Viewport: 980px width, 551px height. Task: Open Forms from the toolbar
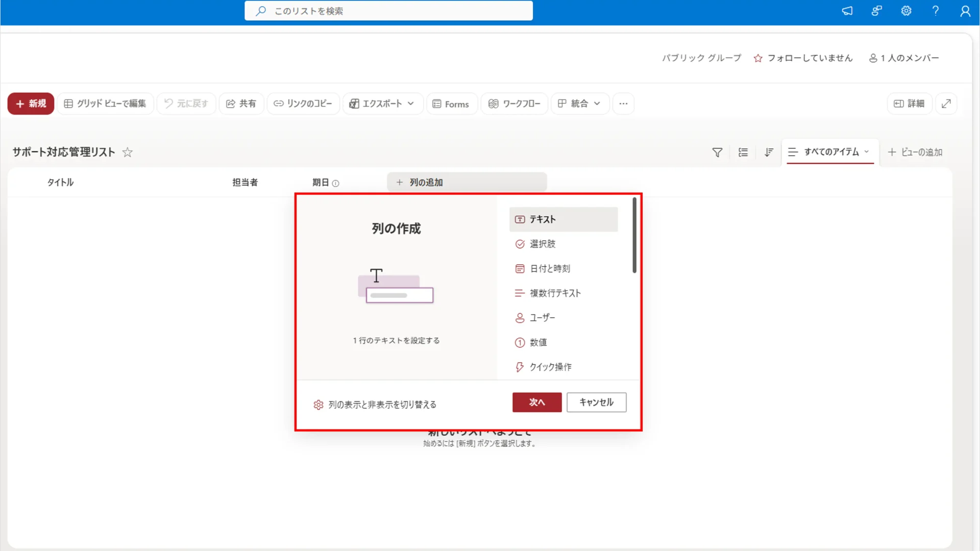[452, 104]
